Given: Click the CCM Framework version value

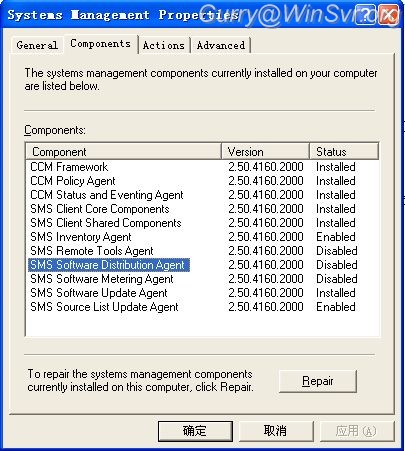Looking at the screenshot, I should (266, 167).
